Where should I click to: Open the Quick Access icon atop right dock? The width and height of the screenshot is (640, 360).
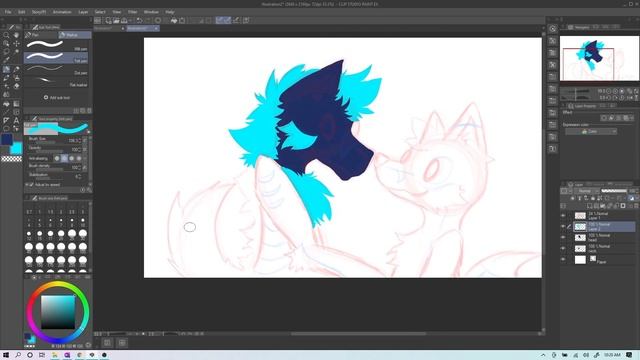pyautogui.click(x=553, y=29)
